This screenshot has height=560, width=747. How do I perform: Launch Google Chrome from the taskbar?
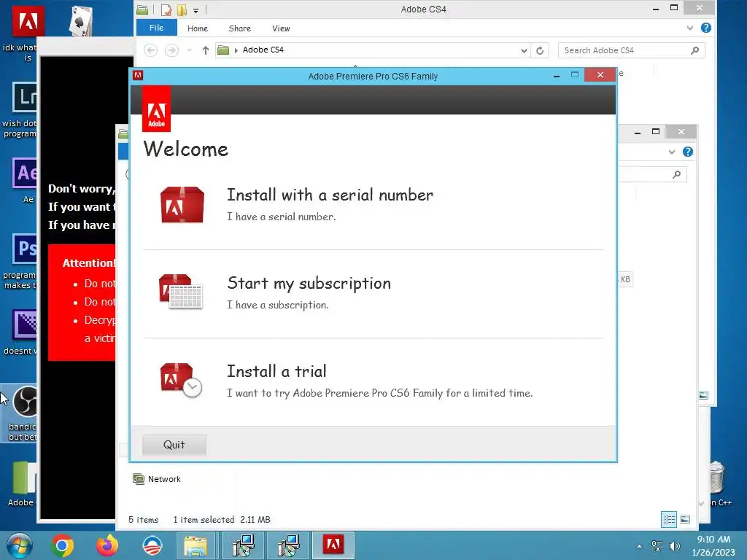(62, 545)
